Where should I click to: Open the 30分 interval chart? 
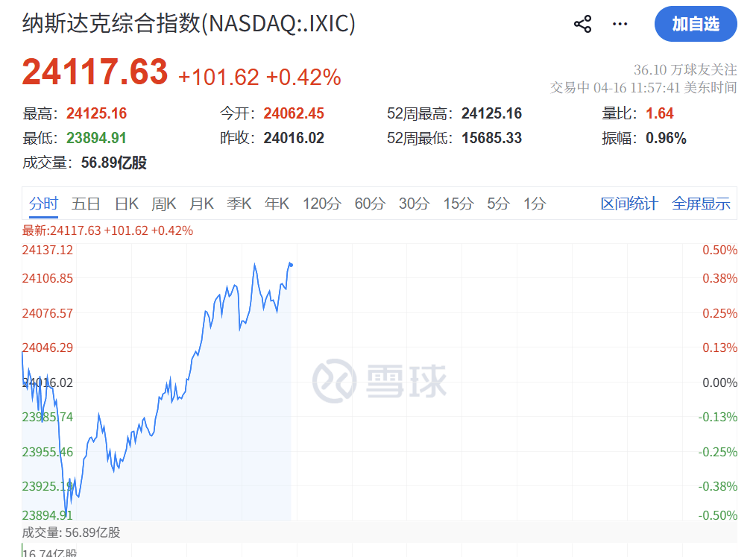point(413,203)
